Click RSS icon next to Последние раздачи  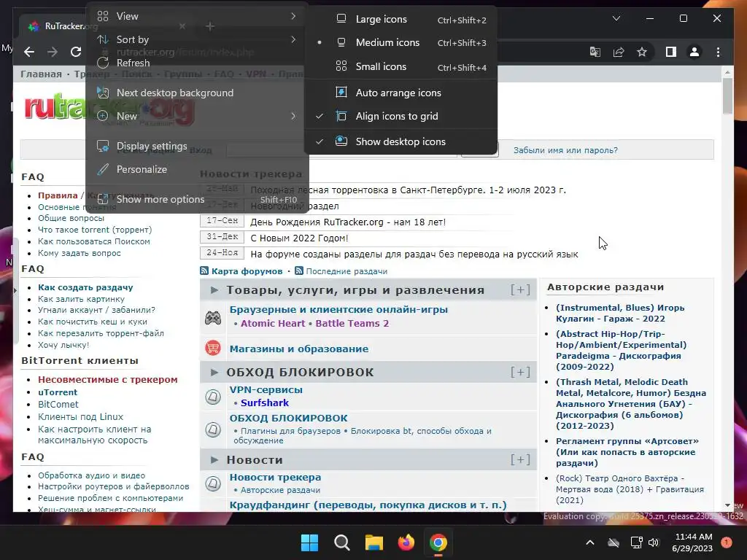tap(299, 271)
